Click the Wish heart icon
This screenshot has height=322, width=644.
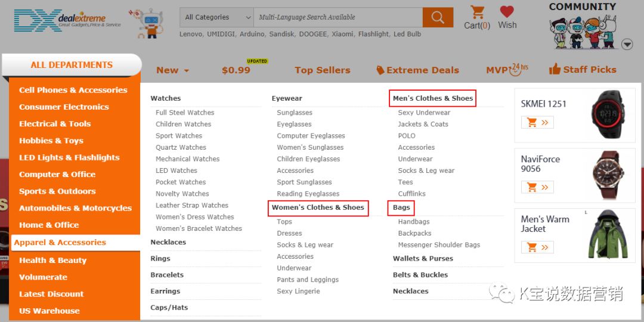(507, 12)
